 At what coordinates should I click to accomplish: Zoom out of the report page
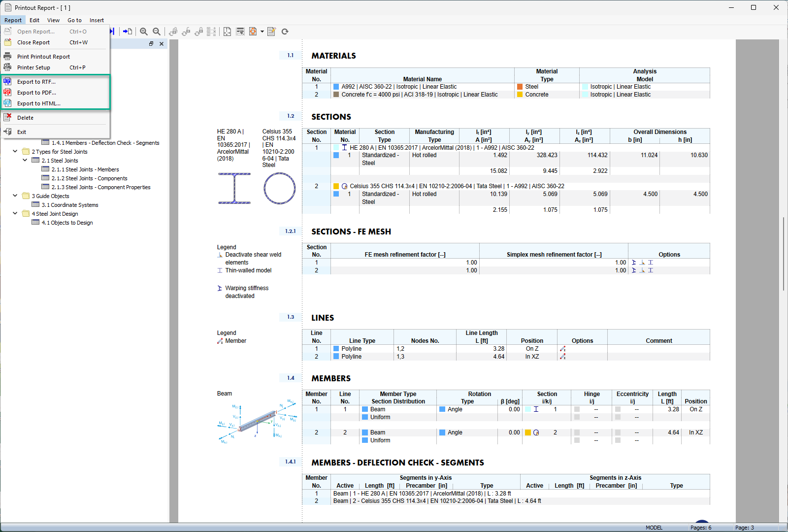pyautogui.click(x=156, y=31)
